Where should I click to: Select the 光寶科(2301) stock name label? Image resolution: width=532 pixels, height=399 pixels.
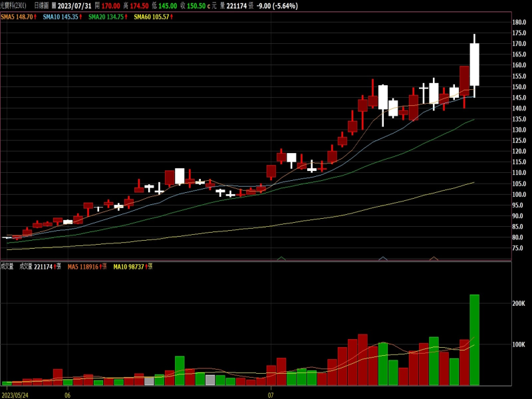point(13,6)
